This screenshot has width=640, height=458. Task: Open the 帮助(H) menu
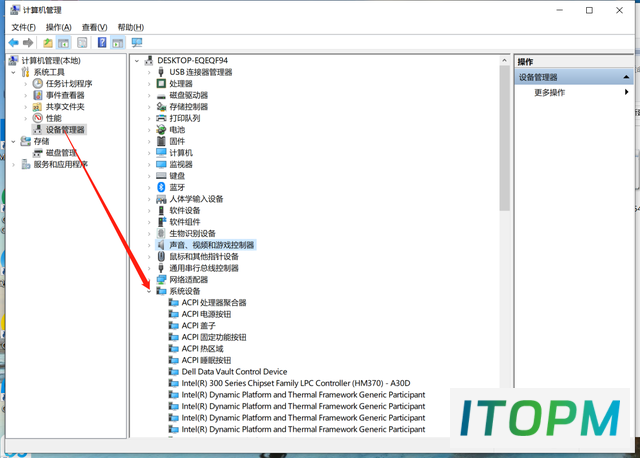click(131, 27)
